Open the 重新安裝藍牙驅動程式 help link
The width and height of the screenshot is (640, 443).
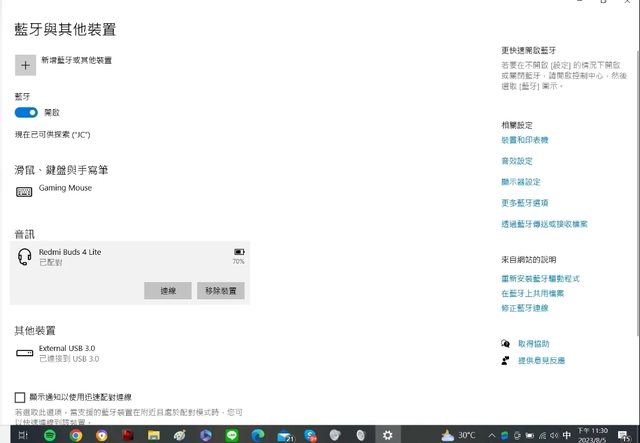pyautogui.click(x=540, y=278)
